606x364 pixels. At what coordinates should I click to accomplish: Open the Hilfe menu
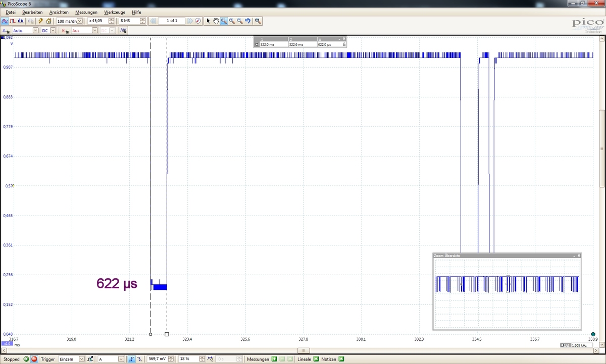tap(136, 12)
